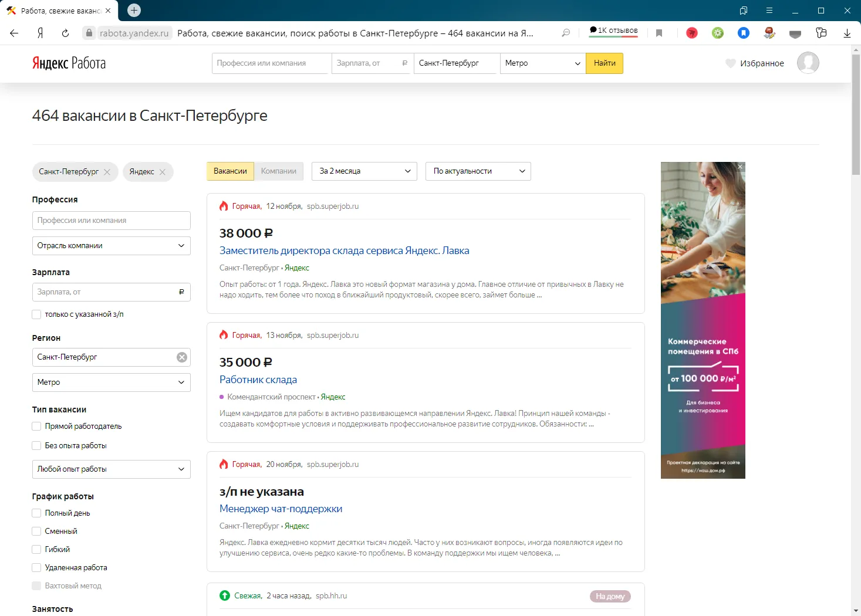
Task: Check 'Без опыта работы' option
Action: click(36, 446)
